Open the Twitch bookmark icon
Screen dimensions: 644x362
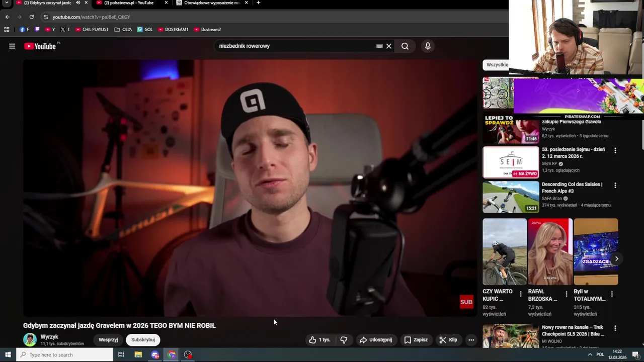pos(37,30)
